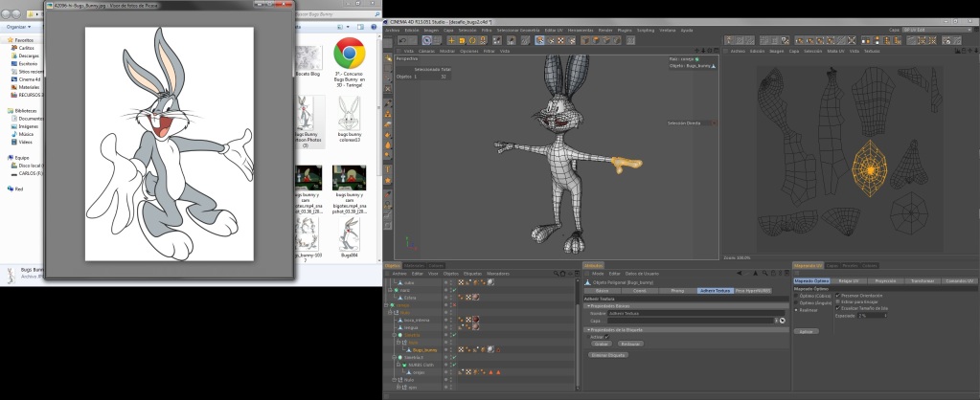Toggle the Activar checkbox

click(x=607, y=336)
